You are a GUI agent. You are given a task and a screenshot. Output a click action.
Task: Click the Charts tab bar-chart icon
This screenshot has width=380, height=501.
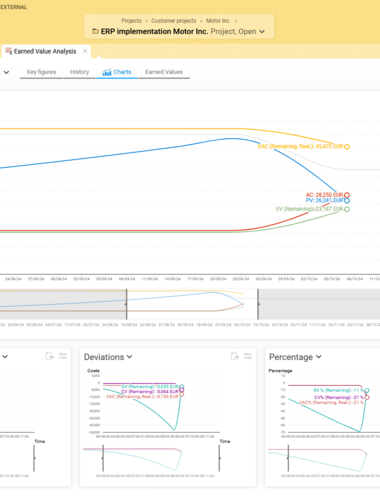click(107, 72)
